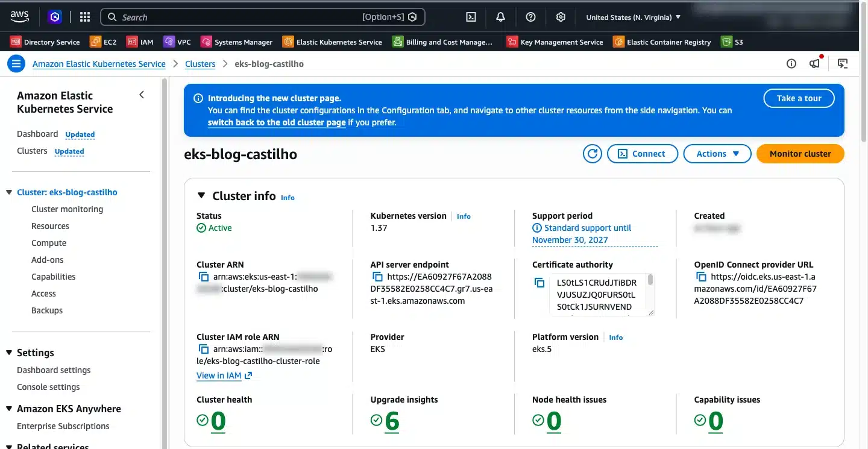Collapse the side navigation with chevron
This screenshot has height=449, width=868.
click(x=142, y=95)
